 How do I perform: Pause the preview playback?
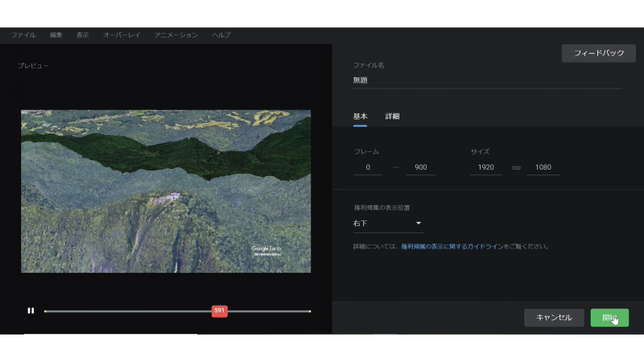click(31, 311)
